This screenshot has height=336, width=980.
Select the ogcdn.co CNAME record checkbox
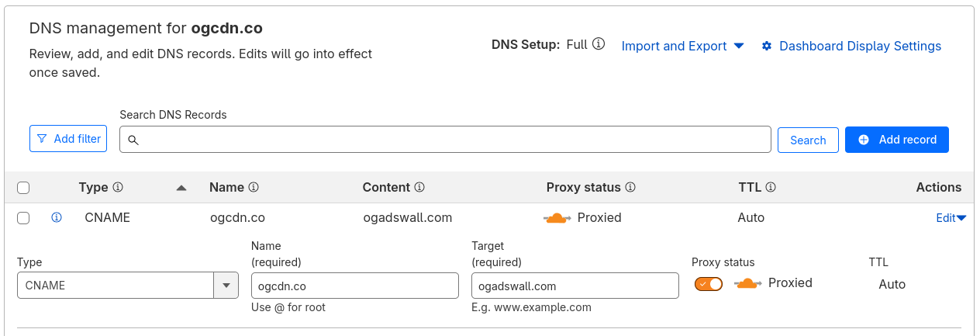(x=23, y=218)
